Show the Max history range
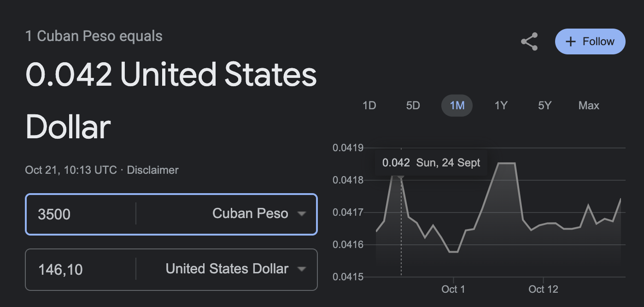Image resolution: width=644 pixels, height=307 pixels. (x=589, y=106)
